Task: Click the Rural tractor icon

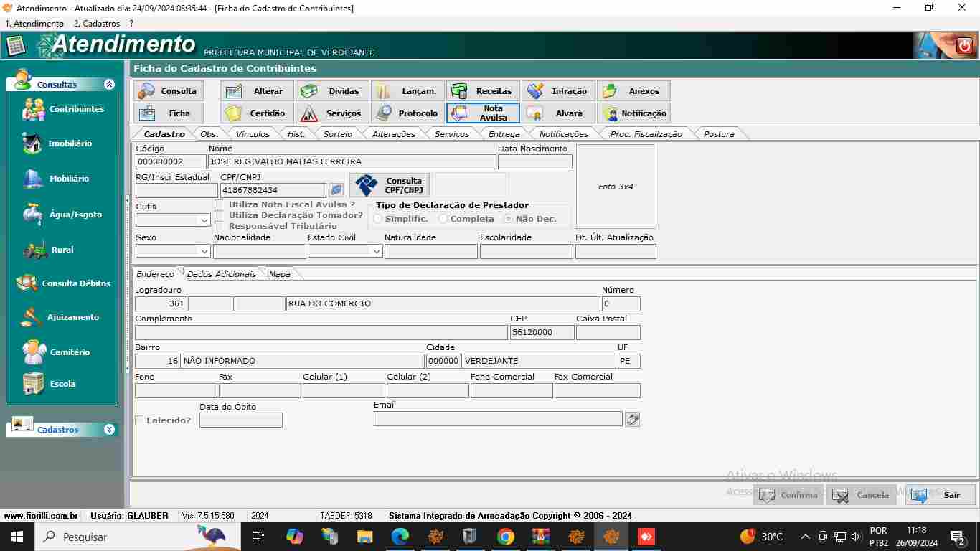Action: (x=34, y=250)
